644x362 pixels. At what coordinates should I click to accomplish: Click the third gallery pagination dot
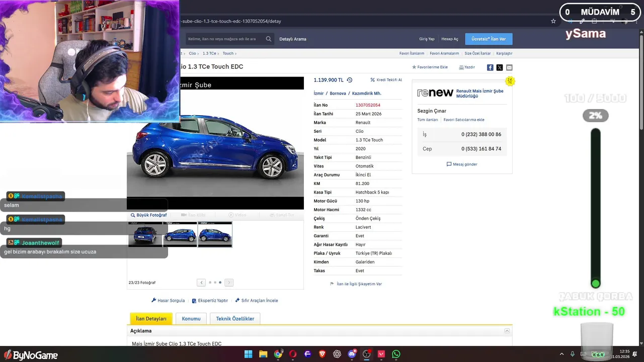(x=220, y=283)
